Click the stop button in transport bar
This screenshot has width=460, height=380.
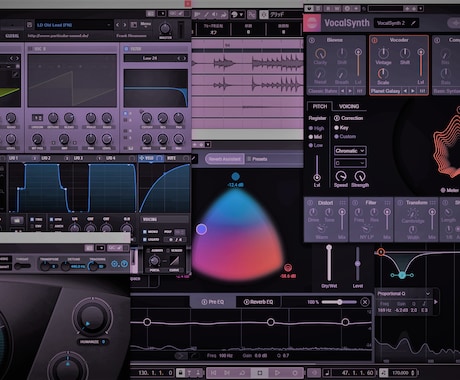pyautogui.click(x=260, y=373)
